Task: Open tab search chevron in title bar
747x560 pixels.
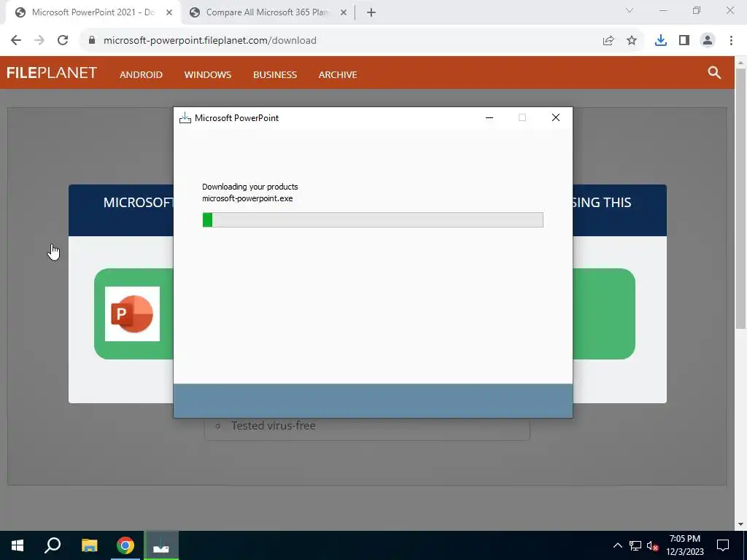Action: pos(630,10)
